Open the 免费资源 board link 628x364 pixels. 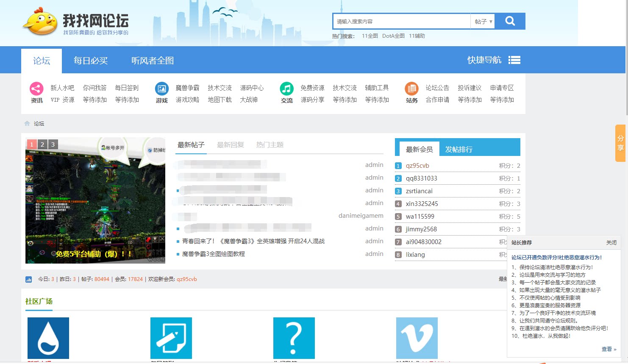[312, 88]
